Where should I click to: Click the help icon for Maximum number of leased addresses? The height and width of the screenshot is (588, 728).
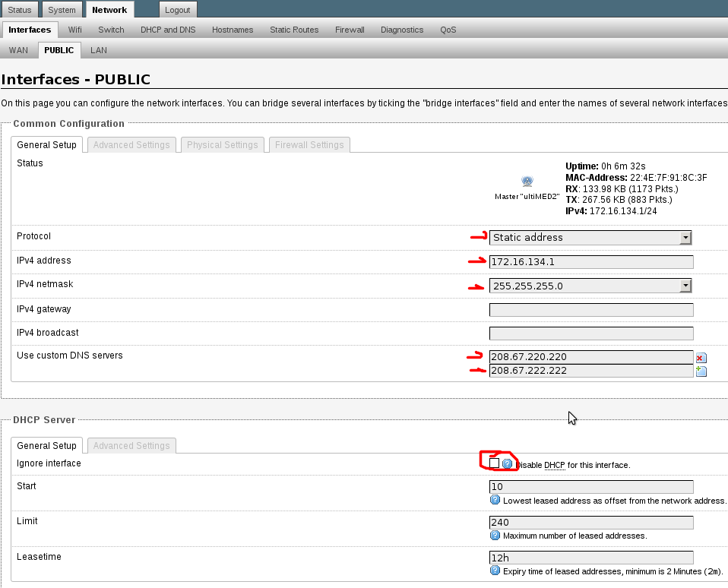tap(495, 535)
